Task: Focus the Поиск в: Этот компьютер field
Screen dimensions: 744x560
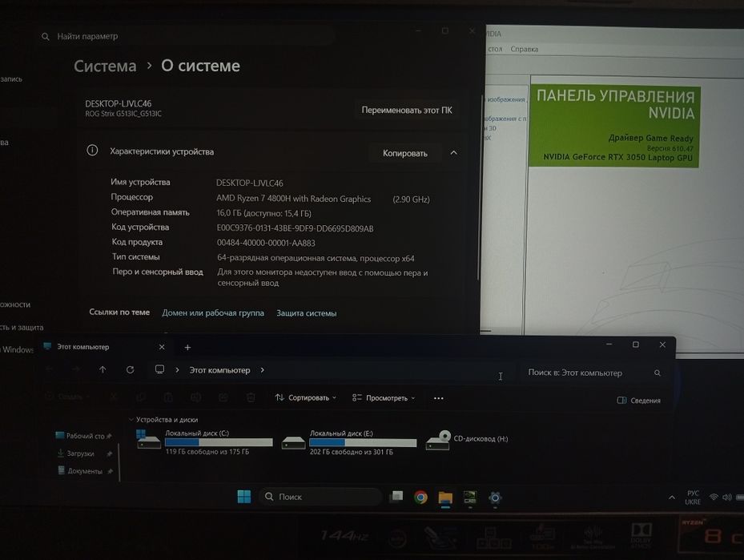Action: click(x=591, y=373)
